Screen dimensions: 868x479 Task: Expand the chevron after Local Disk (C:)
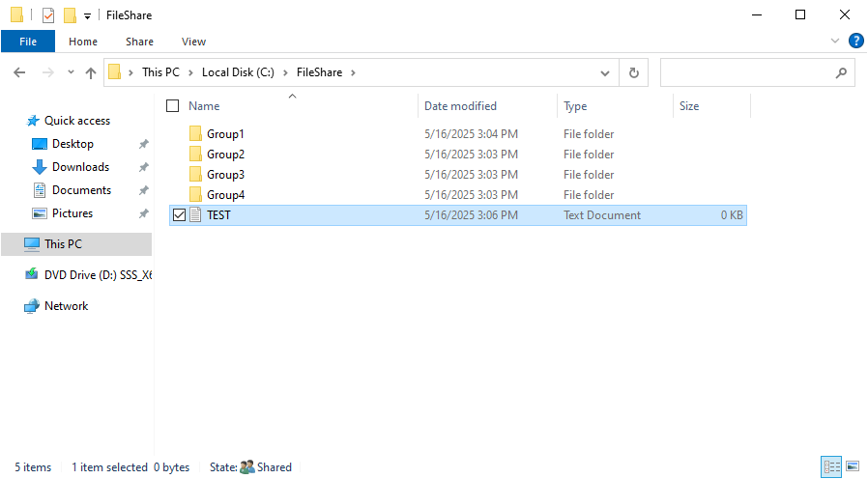[285, 72]
